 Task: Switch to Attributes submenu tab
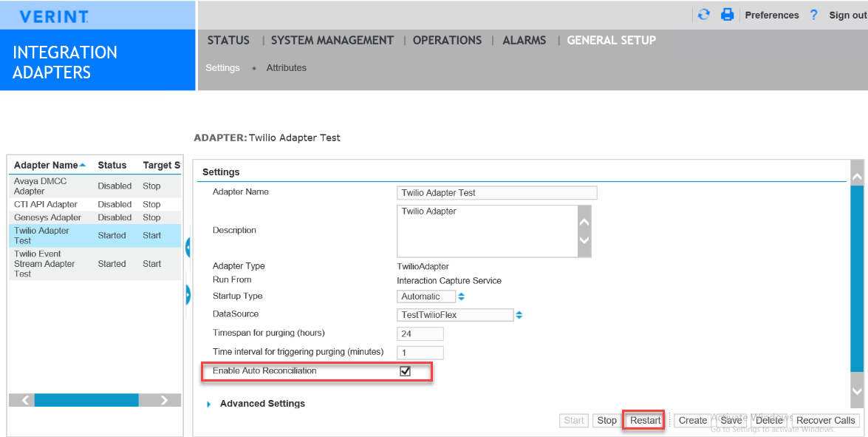tap(286, 68)
